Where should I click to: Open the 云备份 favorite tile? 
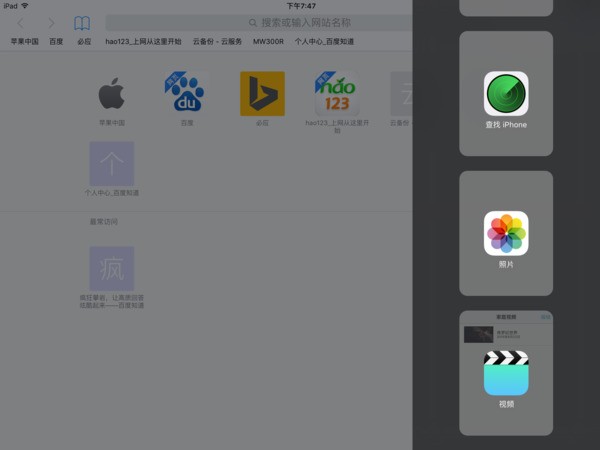coord(401,94)
